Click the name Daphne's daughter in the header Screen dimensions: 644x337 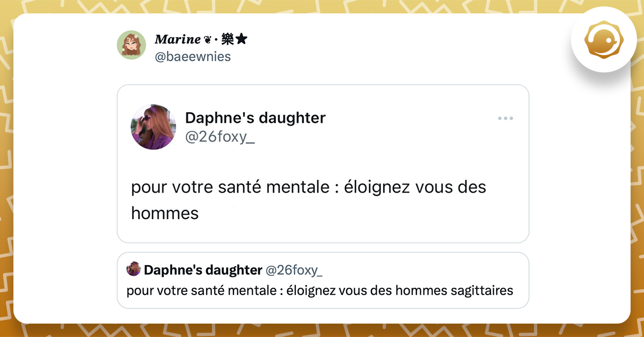(256, 118)
